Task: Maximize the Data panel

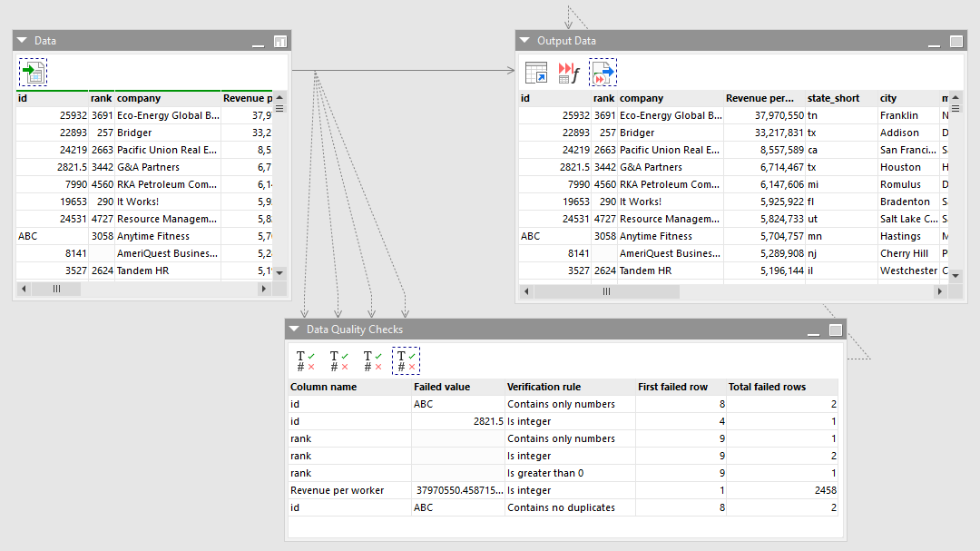Action: (x=280, y=41)
